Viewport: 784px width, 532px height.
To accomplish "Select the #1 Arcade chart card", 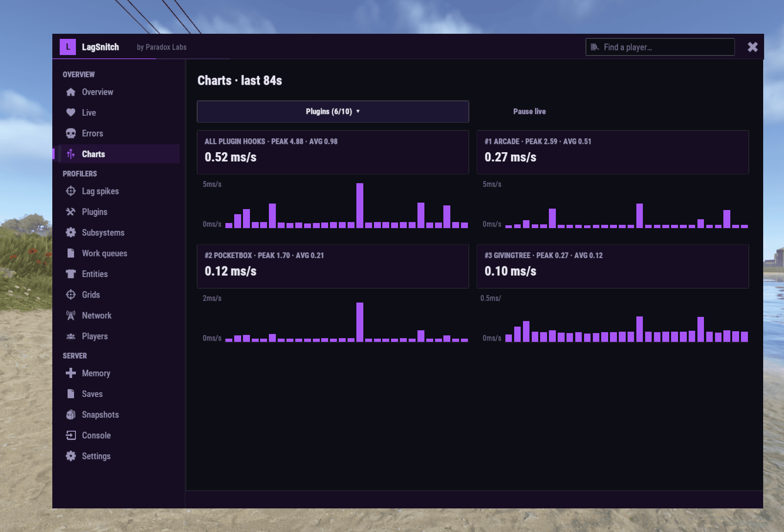I will click(613, 152).
